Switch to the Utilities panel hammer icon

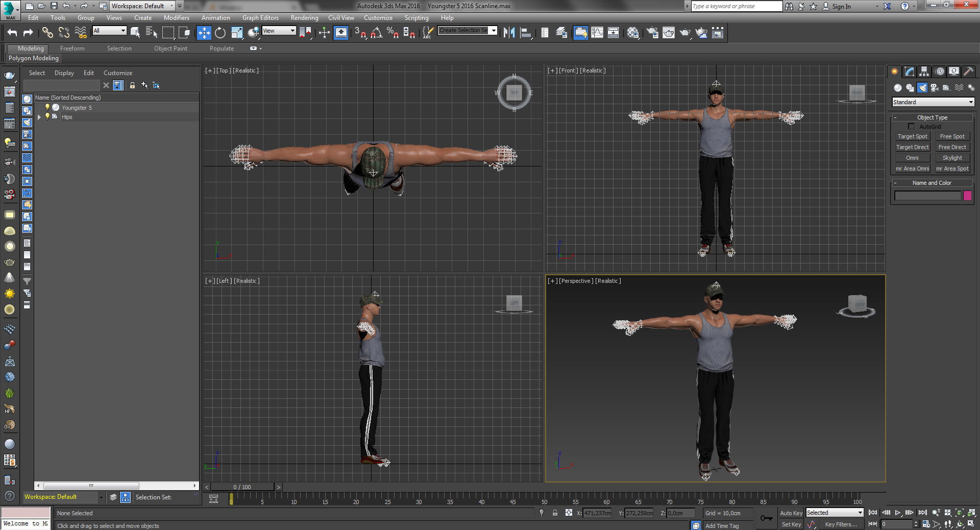[x=968, y=71]
